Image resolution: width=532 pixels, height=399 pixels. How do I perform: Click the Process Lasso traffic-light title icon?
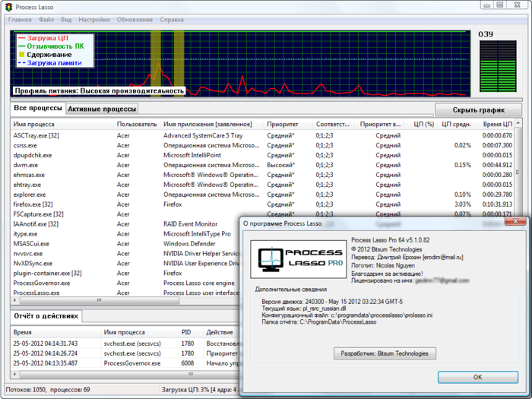(8, 7)
